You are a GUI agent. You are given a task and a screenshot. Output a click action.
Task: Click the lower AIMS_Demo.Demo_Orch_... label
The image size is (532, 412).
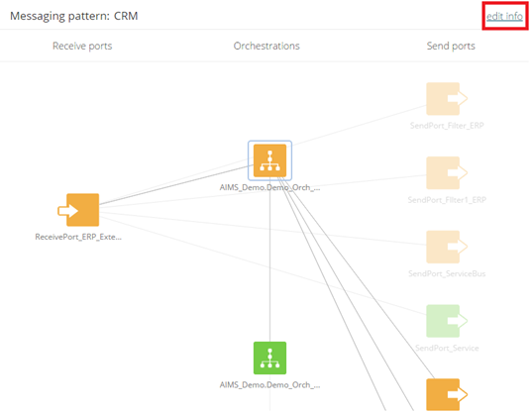tap(269, 385)
